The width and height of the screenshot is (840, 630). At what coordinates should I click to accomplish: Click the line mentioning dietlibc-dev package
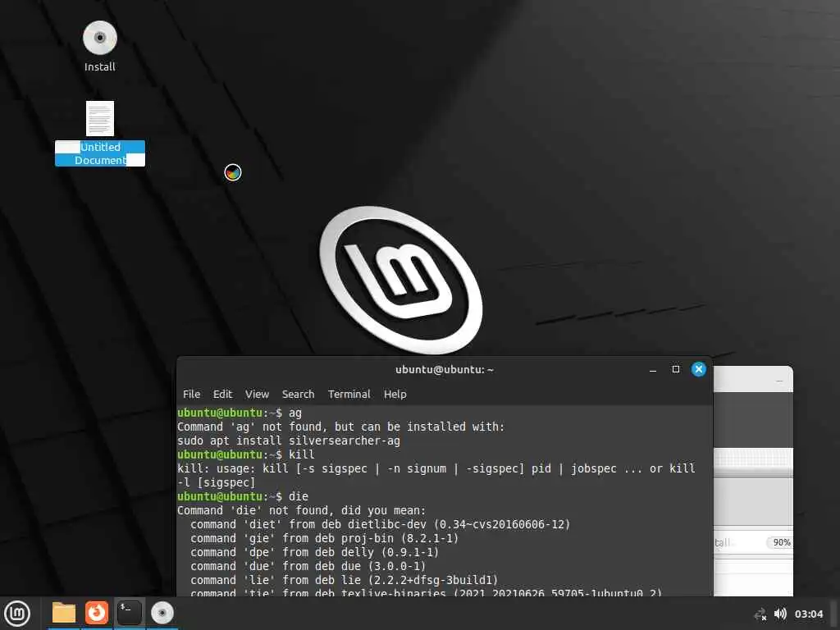tap(381, 524)
